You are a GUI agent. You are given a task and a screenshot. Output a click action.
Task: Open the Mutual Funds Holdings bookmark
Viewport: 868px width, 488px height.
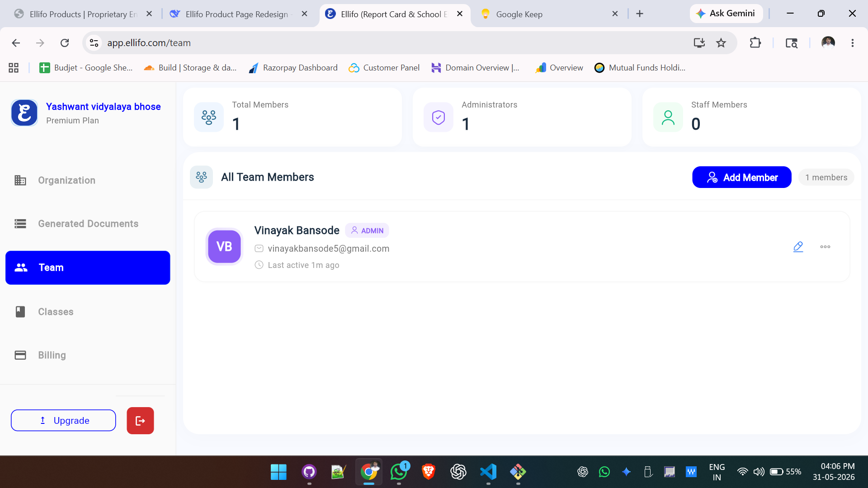point(640,68)
